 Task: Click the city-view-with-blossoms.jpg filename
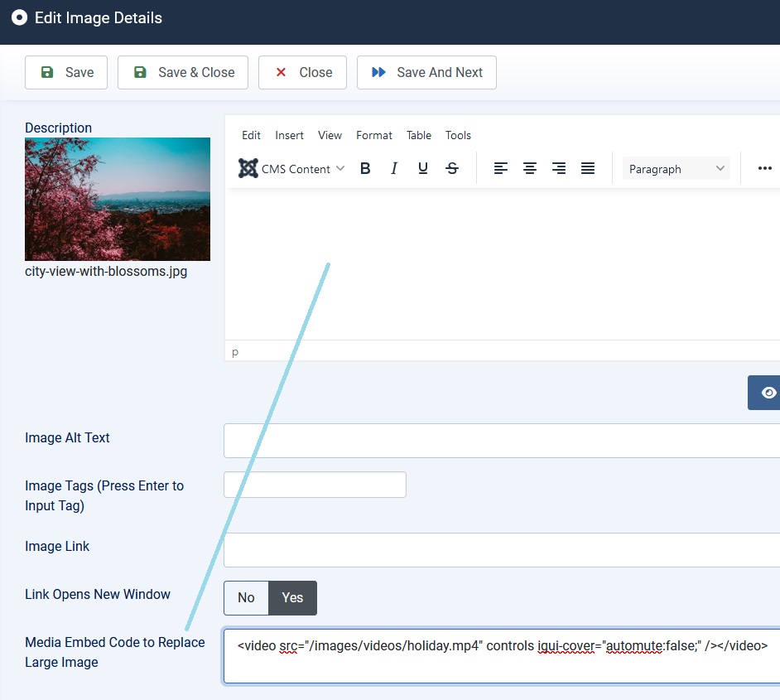tap(106, 272)
